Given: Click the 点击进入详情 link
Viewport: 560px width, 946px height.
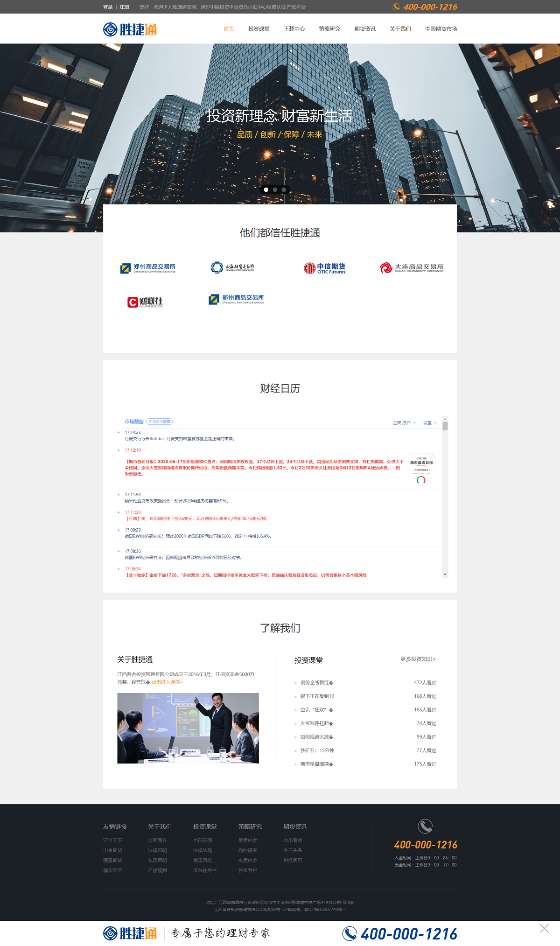Looking at the screenshot, I should [167, 682].
